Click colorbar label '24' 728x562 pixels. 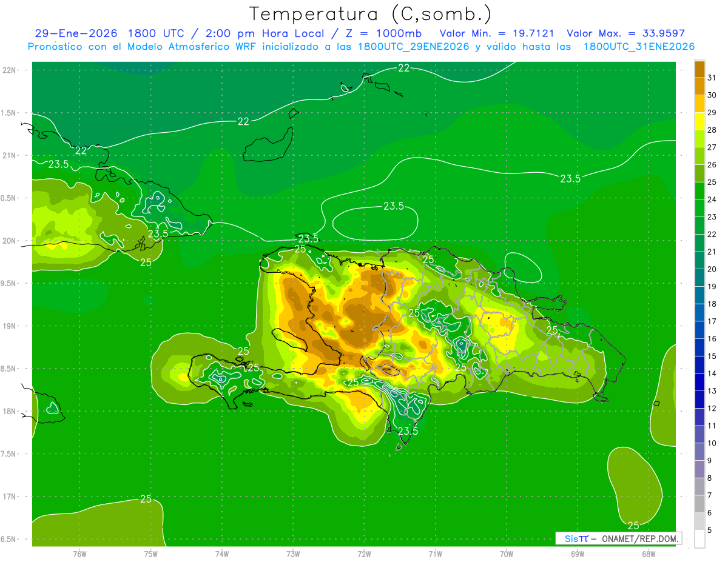[x=712, y=199]
